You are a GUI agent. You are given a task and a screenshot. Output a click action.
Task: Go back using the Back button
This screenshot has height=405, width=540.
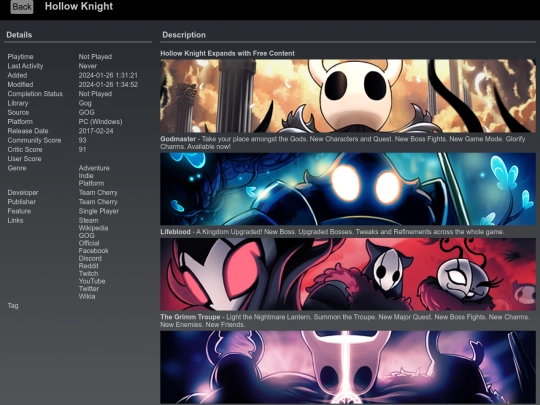pos(22,7)
